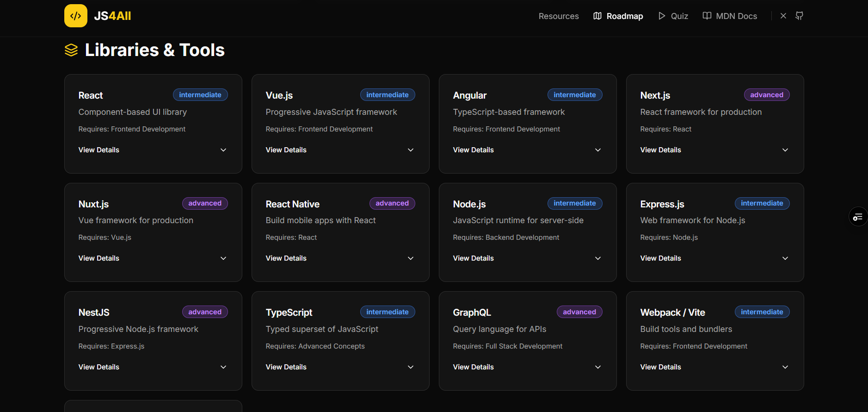Expand the GraphQL card's View Details chevron
Screen dimensions: 868x412
[598, 367]
